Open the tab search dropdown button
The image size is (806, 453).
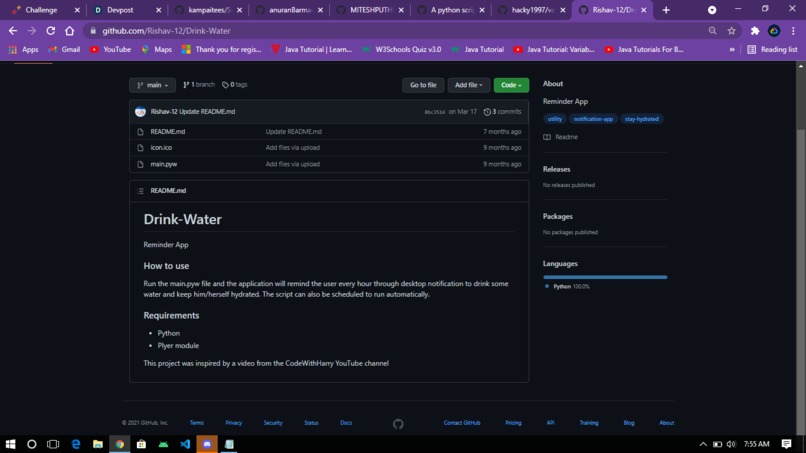coord(712,10)
